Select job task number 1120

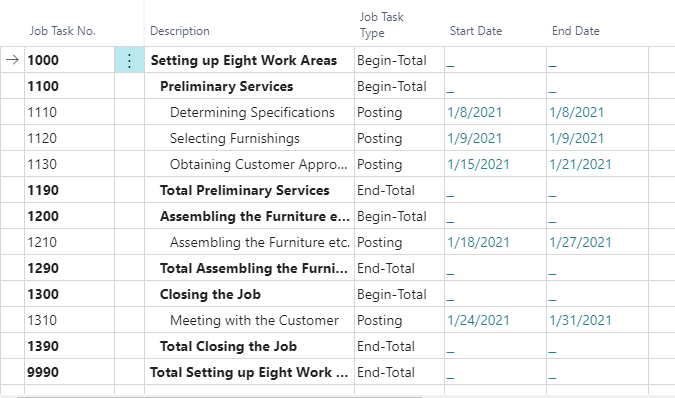pyautogui.click(x=42, y=138)
